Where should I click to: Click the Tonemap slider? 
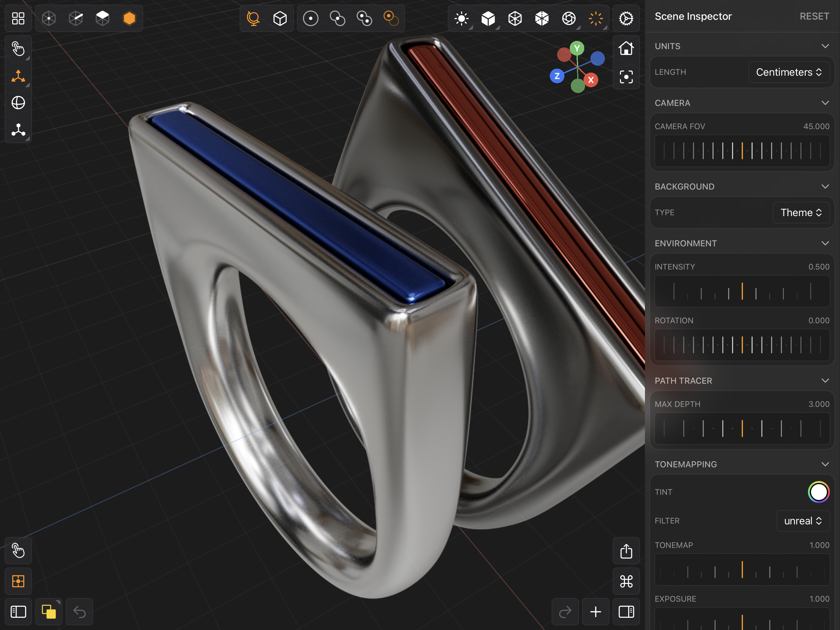coord(742,569)
